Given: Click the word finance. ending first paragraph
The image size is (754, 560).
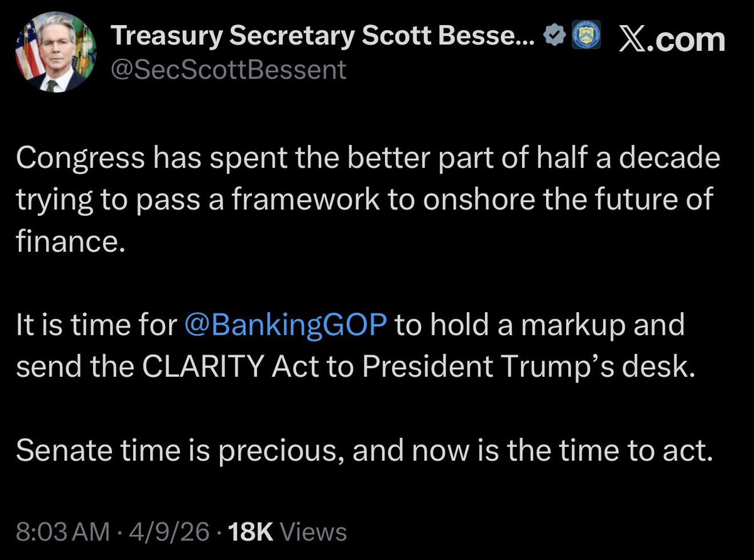Looking at the screenshot, I should 67,242.
